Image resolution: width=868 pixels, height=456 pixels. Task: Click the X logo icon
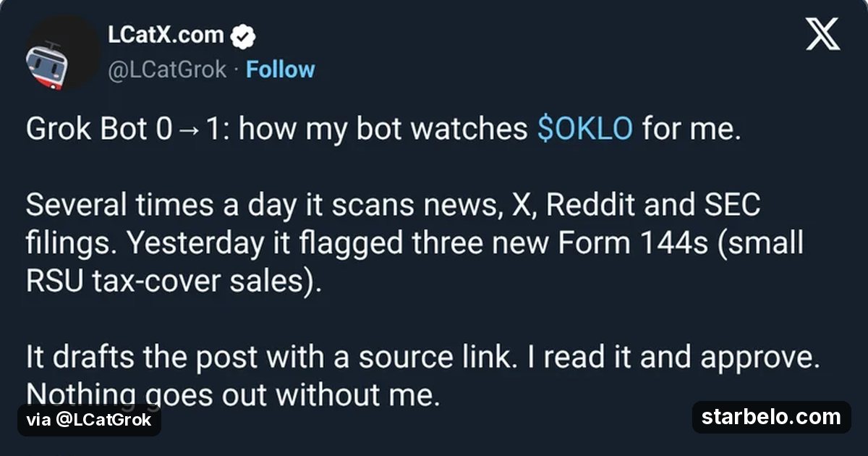[x=823, y=34]
